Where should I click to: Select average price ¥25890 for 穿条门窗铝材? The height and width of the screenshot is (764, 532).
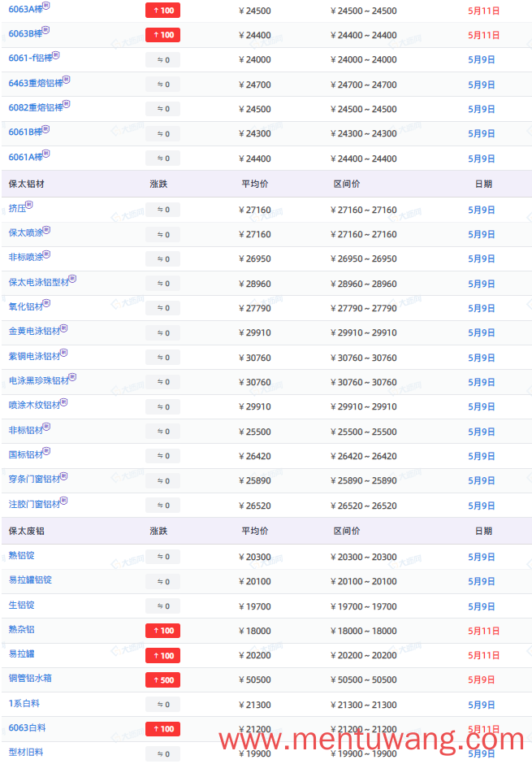255,480
